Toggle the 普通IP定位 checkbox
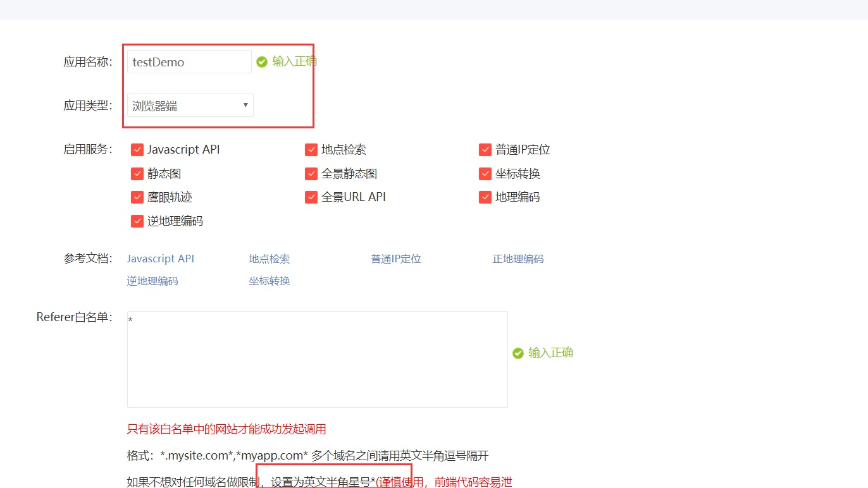Image resolution: width=868 pixels, height=488 pixels. tap(485, 150)
